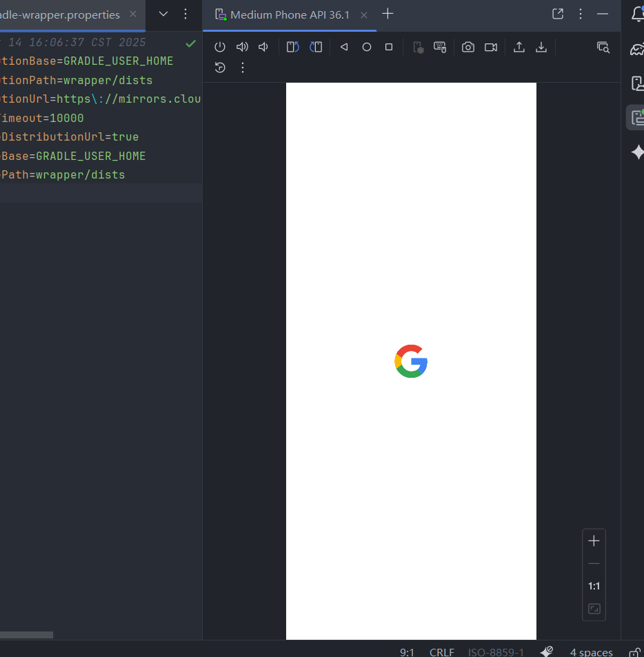This screenshot has height=657, width=644.
Task: Open the Layout Inspector toggle
Action: point(603,48)
